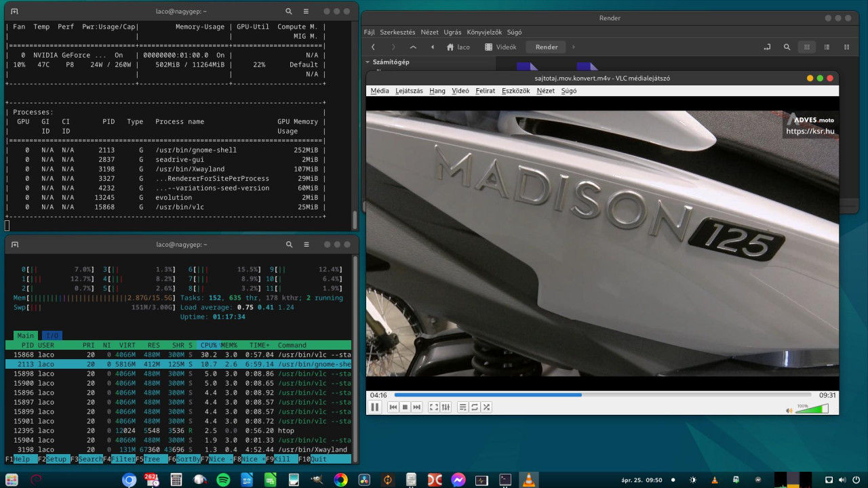Click F5 Tree in htop footer
The height and width of the screenshot is (488, 868).
click(152, 459)
